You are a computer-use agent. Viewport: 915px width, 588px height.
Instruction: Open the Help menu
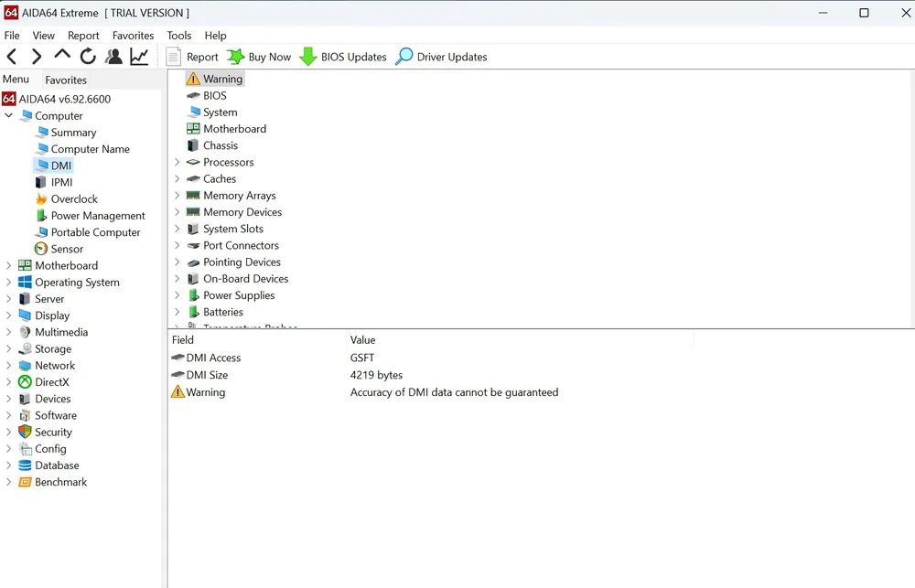tap(215, 36)
